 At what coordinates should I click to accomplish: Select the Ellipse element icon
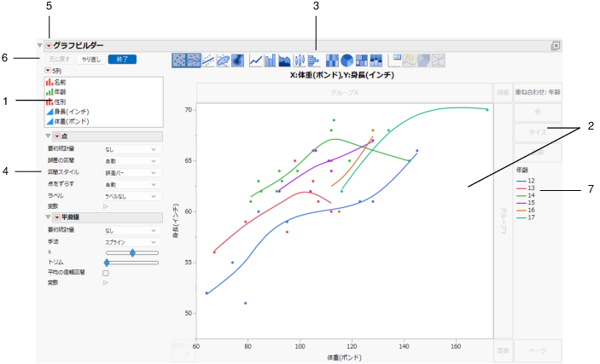click(x=223, y=61)
